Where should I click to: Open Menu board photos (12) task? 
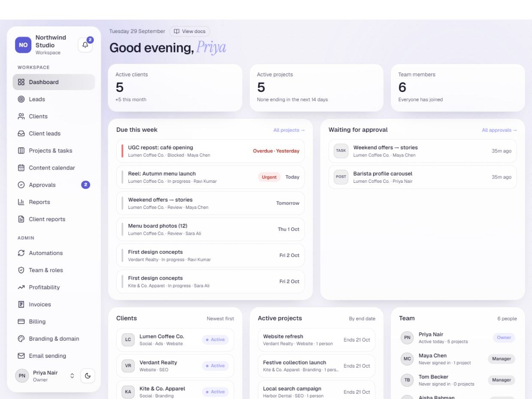210,230
